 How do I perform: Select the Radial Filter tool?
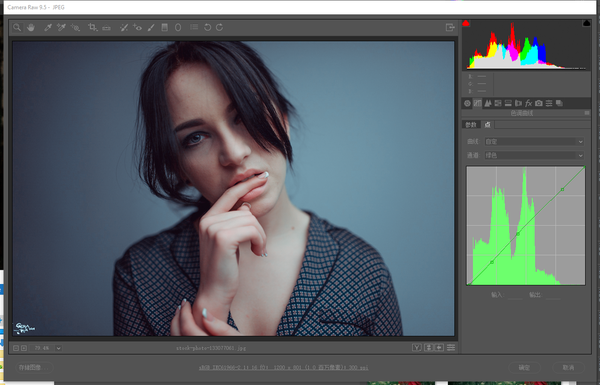click(x=178, y=27)
